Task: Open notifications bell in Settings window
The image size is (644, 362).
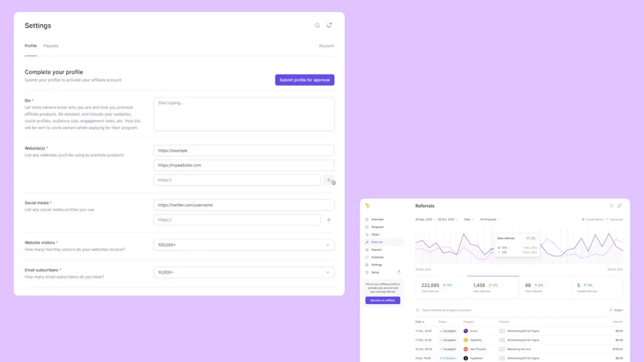Action: point(329,25)
